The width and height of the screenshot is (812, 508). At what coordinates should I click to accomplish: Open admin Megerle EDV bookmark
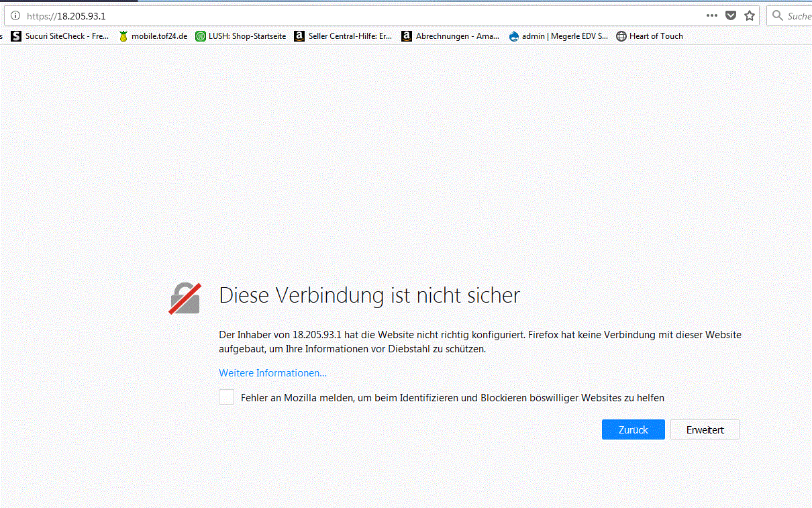pos(558,36)
